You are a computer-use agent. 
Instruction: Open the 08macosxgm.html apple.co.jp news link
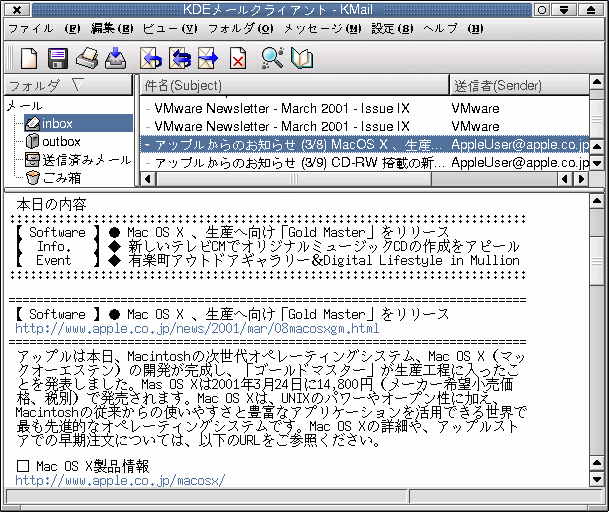(x=197, y=329)
